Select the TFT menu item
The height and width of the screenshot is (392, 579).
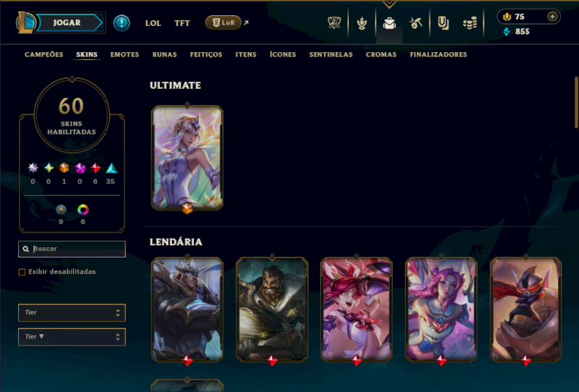pos(182,23)
